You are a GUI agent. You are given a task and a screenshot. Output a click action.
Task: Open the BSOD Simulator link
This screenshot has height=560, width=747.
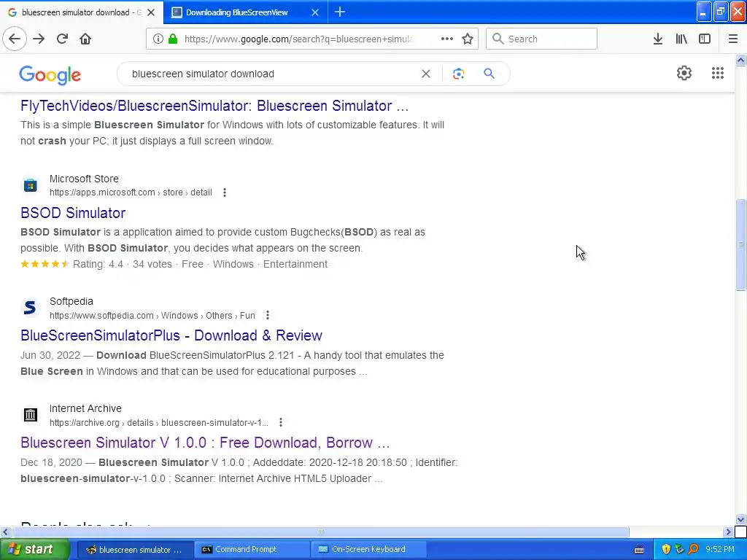(x=73, y=213)
